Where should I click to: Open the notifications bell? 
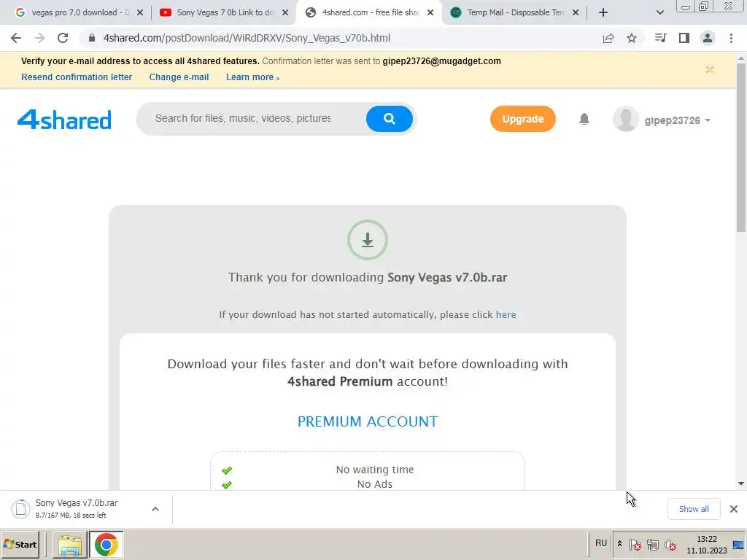coord(584,119)
